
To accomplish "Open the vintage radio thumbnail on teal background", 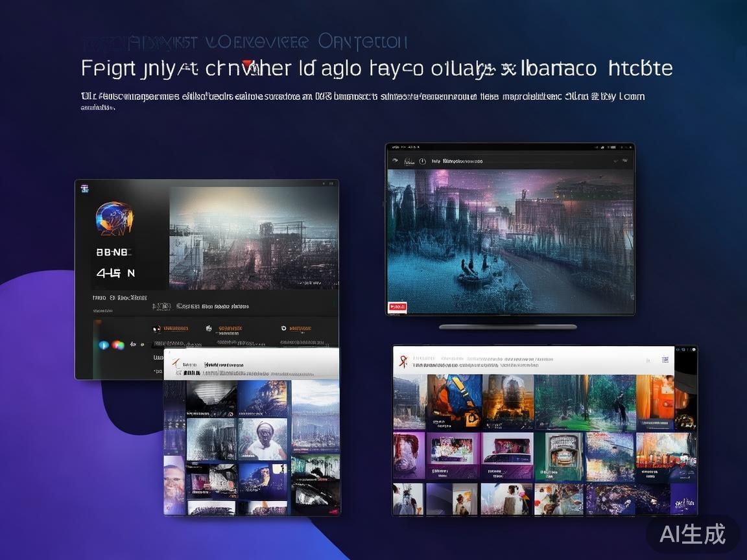I will click(x=560, y=456).
